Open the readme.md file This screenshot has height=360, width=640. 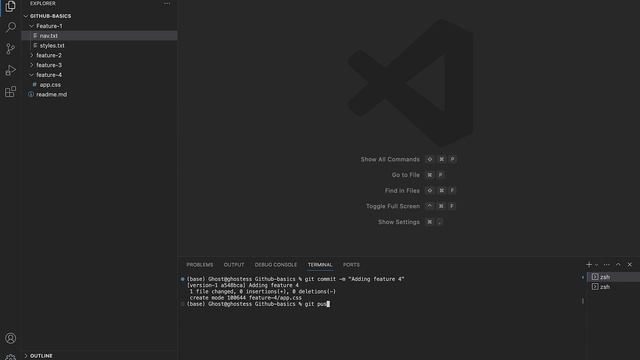click(x=99, y=94)
